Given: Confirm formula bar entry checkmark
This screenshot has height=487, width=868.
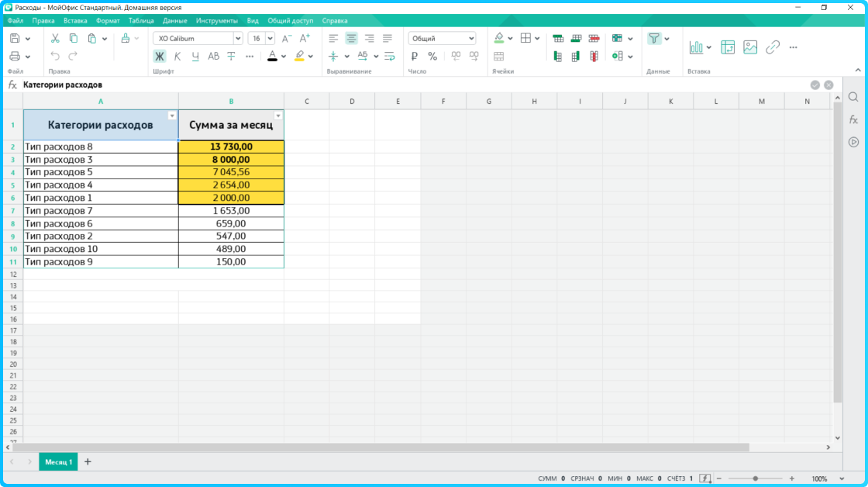Looking at the screenshot, I should click(x=815, y=85).
